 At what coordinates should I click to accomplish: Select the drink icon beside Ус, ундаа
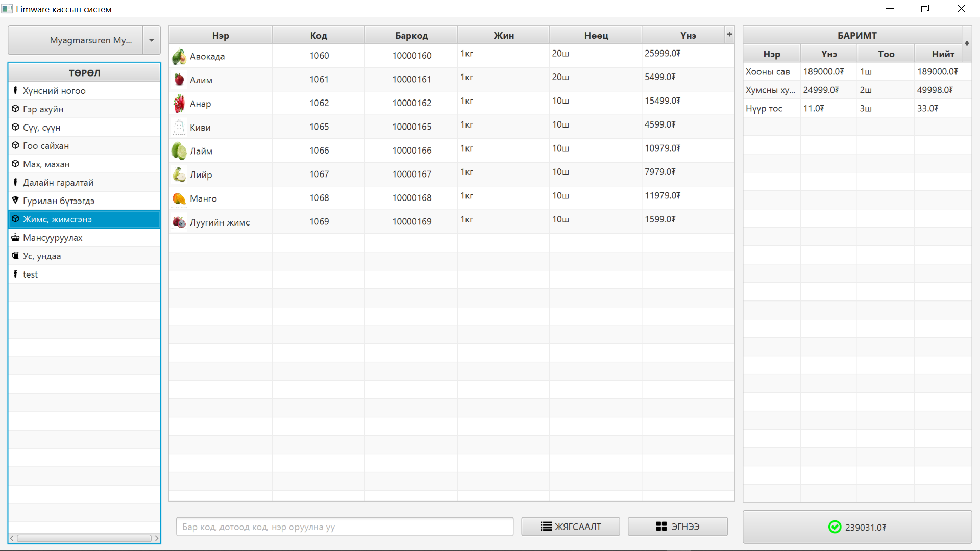(15, 256)
